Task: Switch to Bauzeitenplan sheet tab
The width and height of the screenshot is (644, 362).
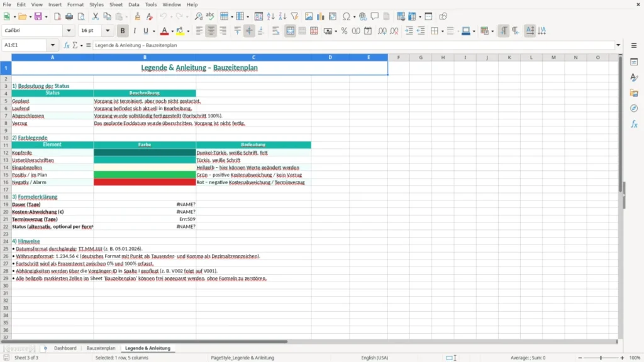Action: [x=101, y=348]
